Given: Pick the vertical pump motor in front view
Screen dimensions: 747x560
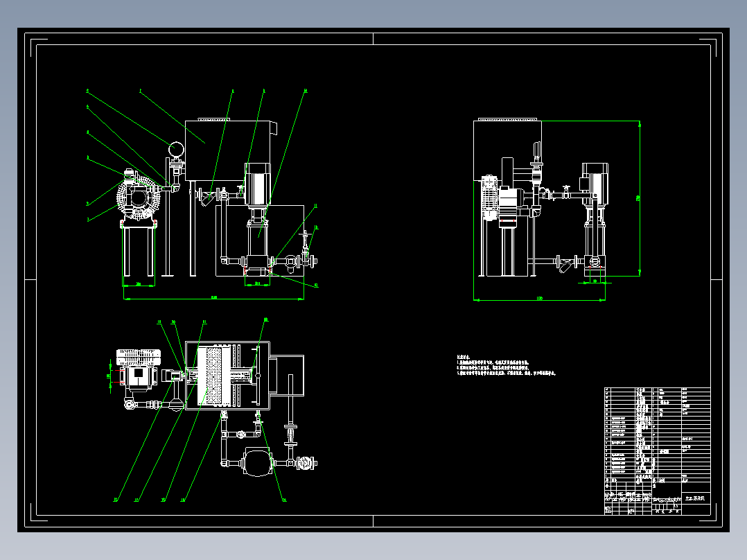Looking at the screenshot, I should [x=257, y=184].
